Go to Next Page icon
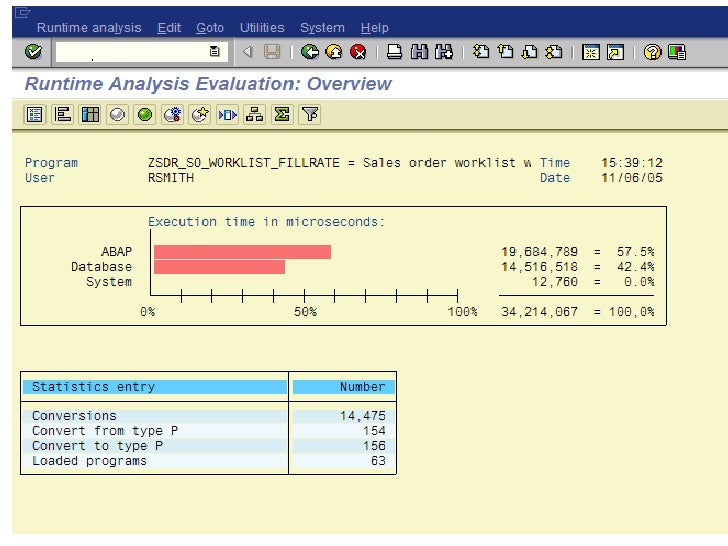This screenshot has width=728, height=546. coord(529,52)
